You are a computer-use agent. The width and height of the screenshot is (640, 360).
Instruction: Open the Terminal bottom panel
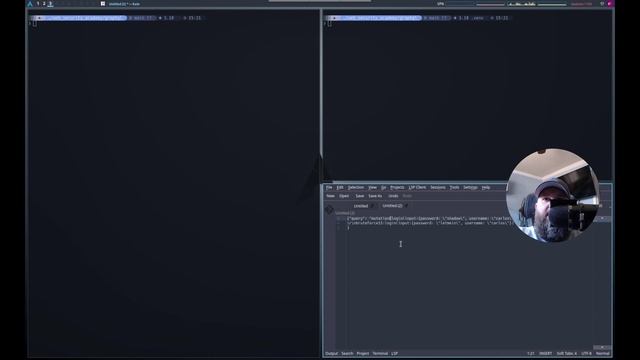[380, 353]
